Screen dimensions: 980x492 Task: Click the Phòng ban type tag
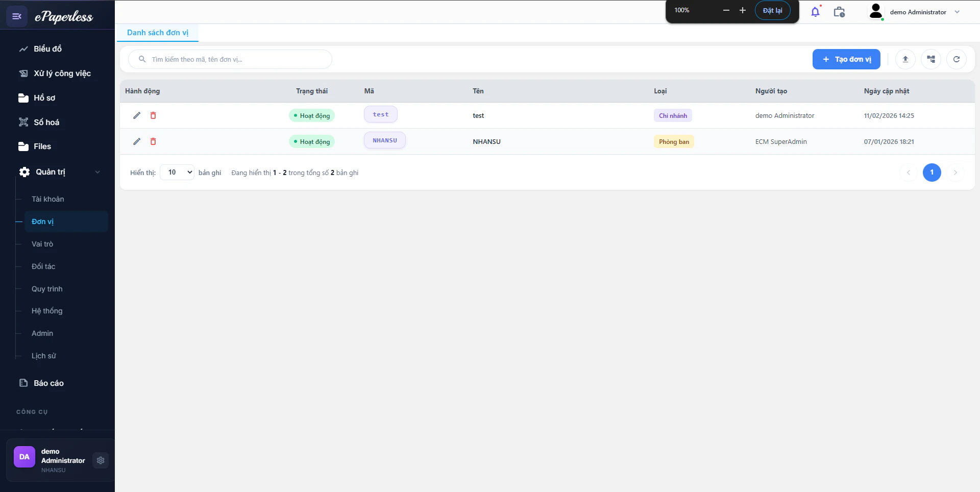click(674, 142)
